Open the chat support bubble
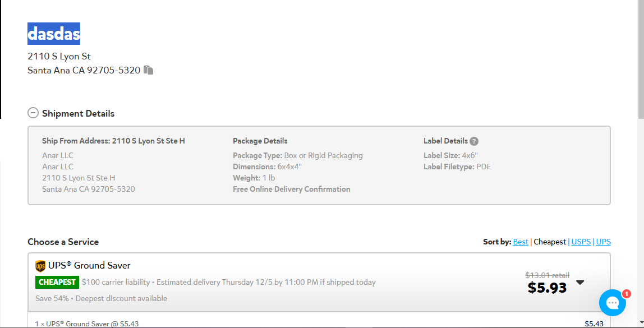Screen dimensions: 644x328 (612, 303)
